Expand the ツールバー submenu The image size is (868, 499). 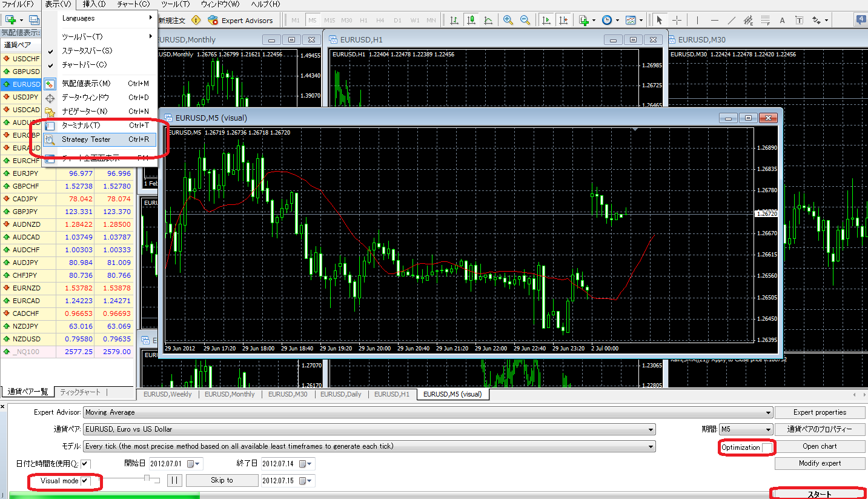[101, 36]
